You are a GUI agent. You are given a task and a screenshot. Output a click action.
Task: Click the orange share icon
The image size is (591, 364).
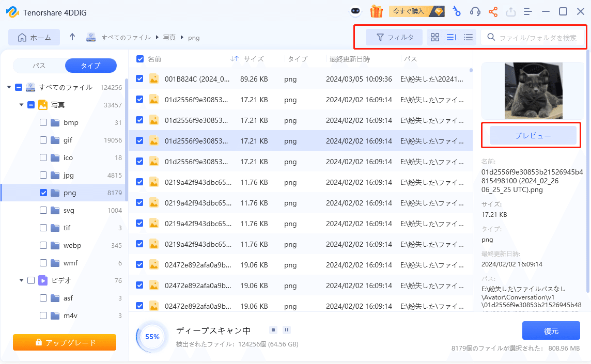tap(493, 11)
